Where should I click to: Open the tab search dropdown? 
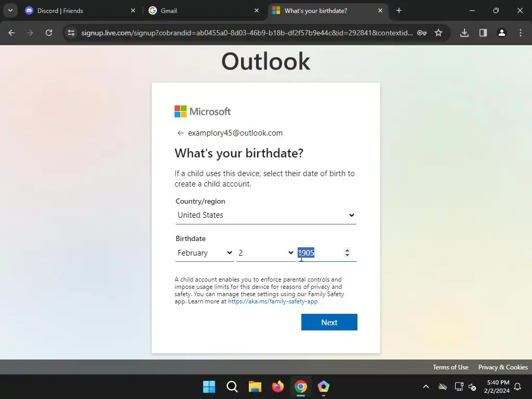click(x=10, y=10)
